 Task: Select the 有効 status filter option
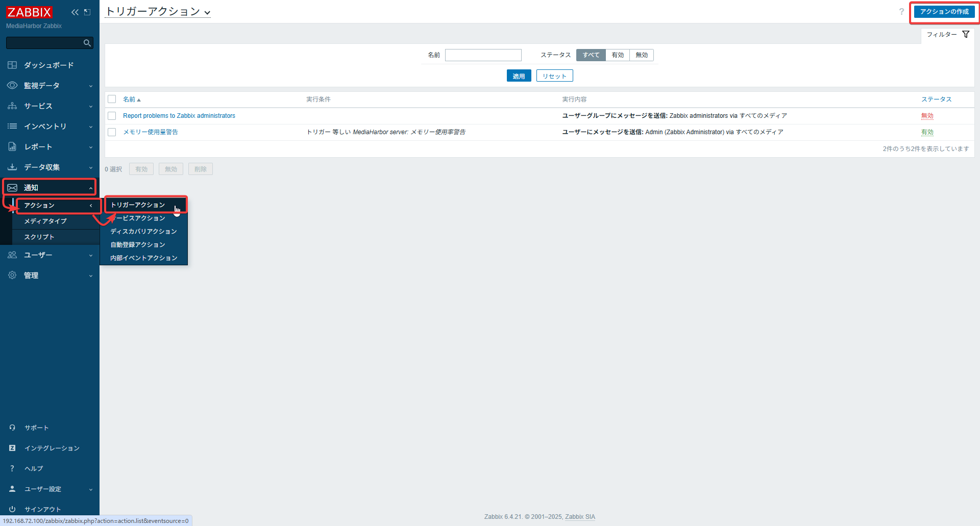618,55
